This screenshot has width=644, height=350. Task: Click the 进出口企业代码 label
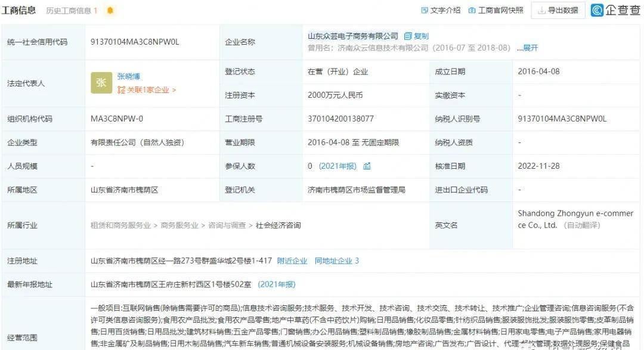(461, 190)
